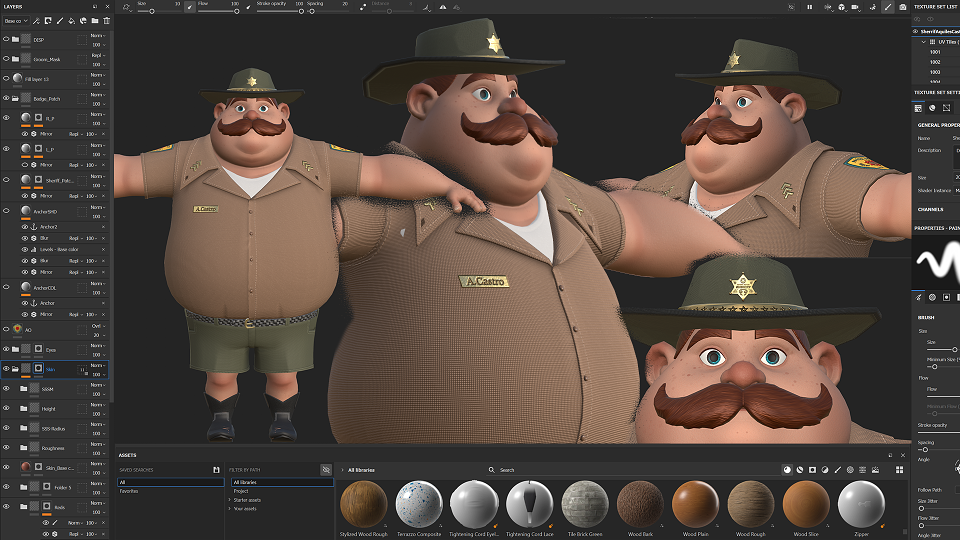Open blend mode dropdown for Fill layer 13
The image size is (960, 540).
coord(98,75)
